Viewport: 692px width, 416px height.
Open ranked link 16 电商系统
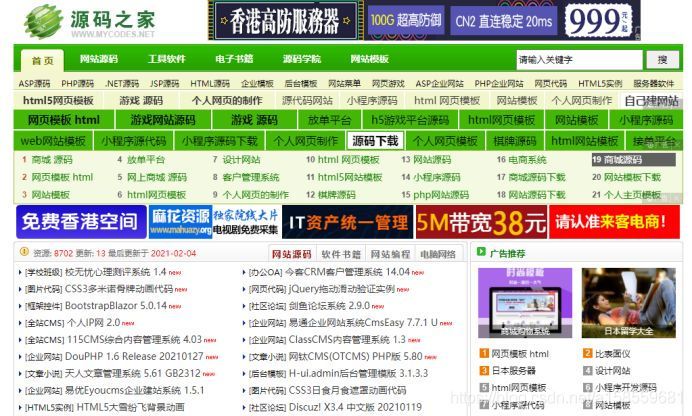[527, 160]
